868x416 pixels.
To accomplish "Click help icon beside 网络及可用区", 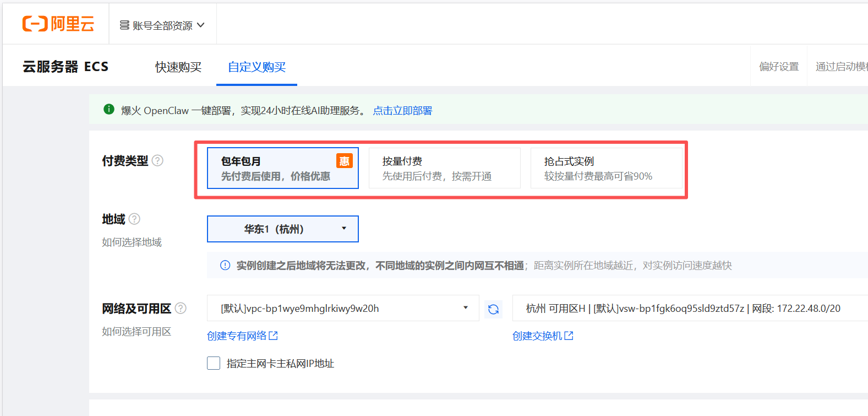I will click(181, 308).
